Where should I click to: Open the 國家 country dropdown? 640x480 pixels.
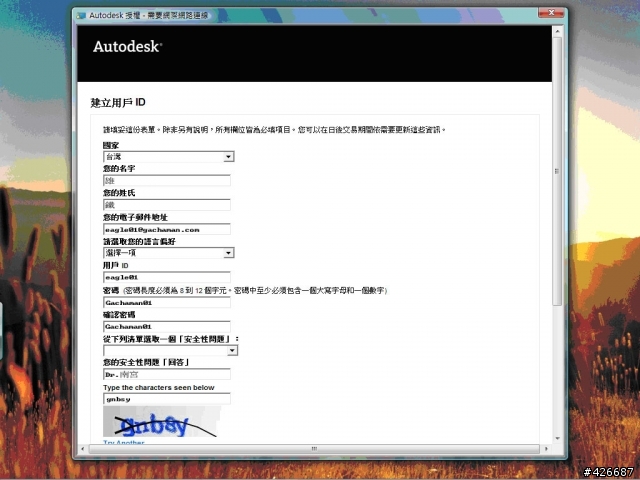click(169, 157)
